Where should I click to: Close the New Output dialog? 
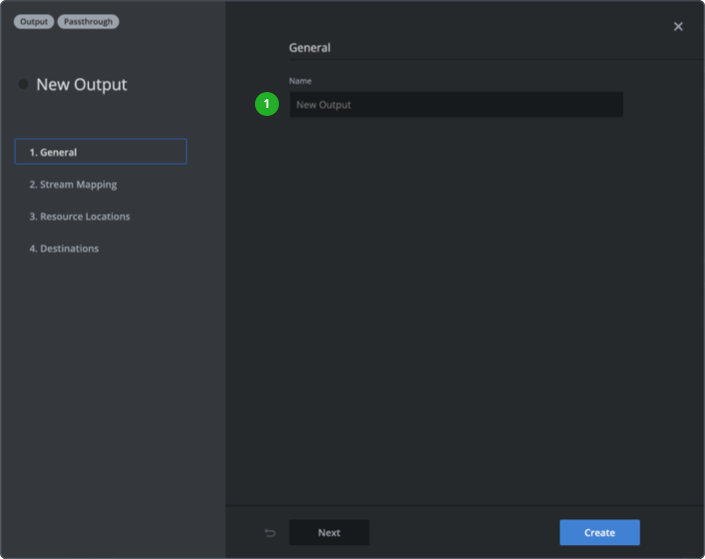click(x=678, y=27)
